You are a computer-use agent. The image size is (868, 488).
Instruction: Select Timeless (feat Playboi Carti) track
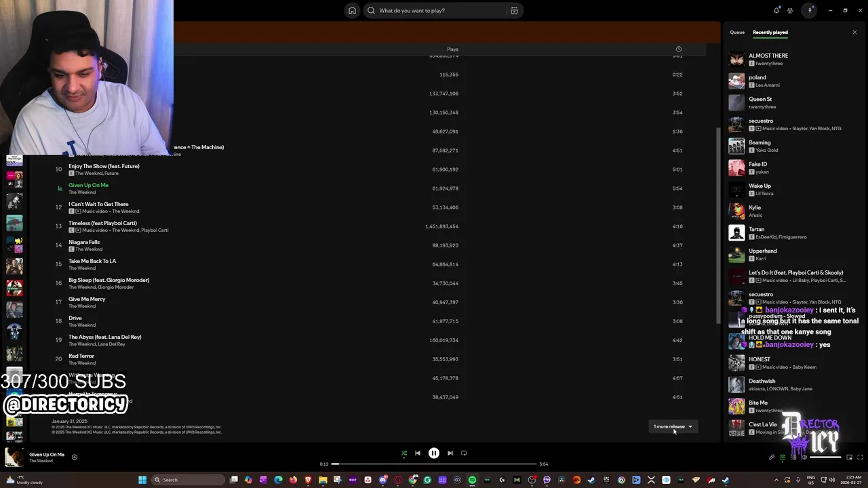coord(102,223)
